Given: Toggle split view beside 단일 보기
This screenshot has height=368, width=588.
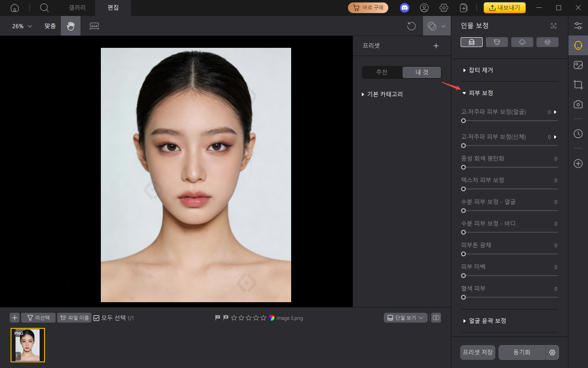Looking at the screenshot, I should click(436, 318).
